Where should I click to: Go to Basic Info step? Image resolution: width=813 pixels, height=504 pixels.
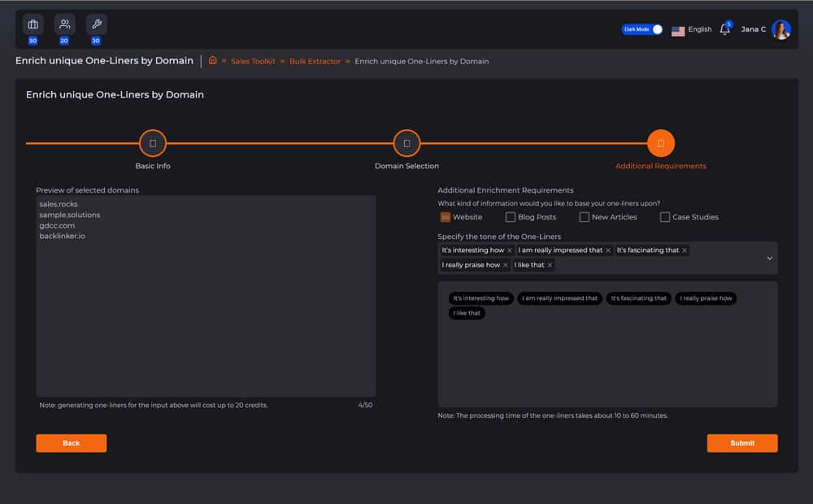pos(153,144)
